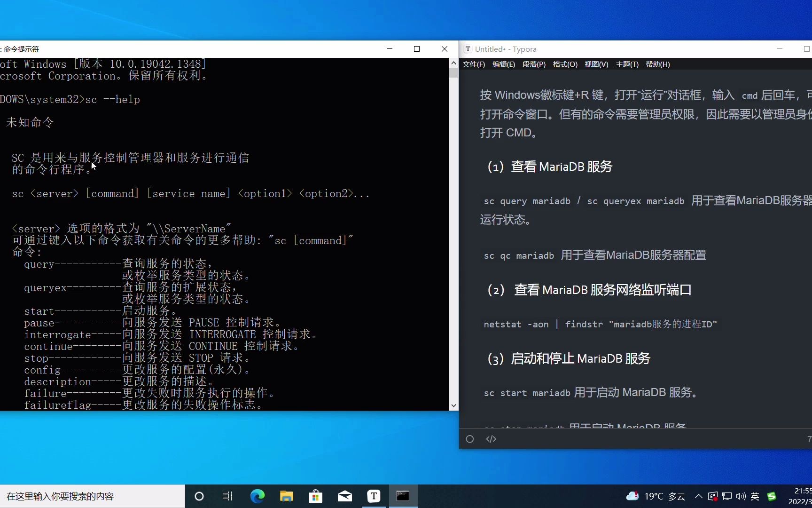Open the weather widget showing 19°C 多云
The width and height of the screenshot is (812, 508).
pyautogui.click(x=656, y=496)
